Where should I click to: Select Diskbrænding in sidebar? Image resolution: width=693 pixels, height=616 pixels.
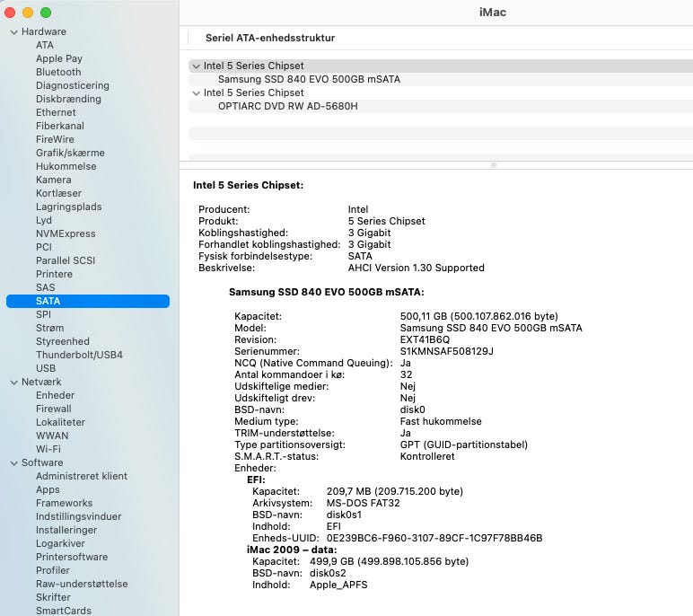point(68,99)
